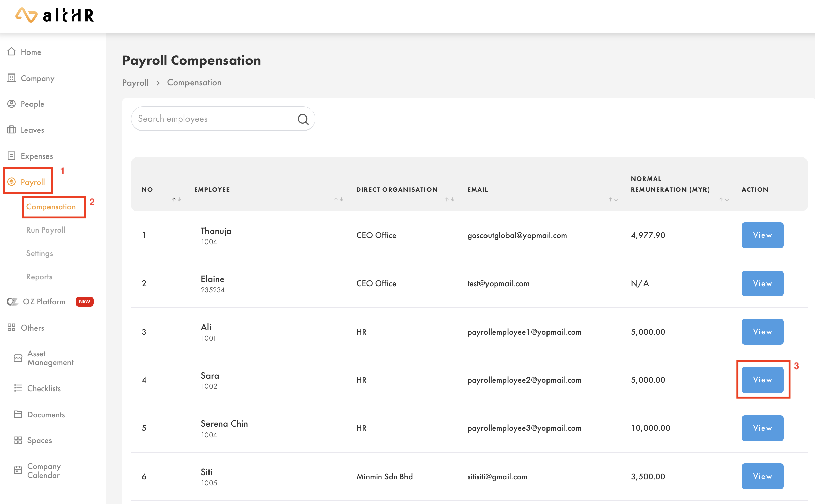Viewport: 815px width, 504px height.
Task: Open Run Payroll submenu item
Action: [x=46, y=230]
